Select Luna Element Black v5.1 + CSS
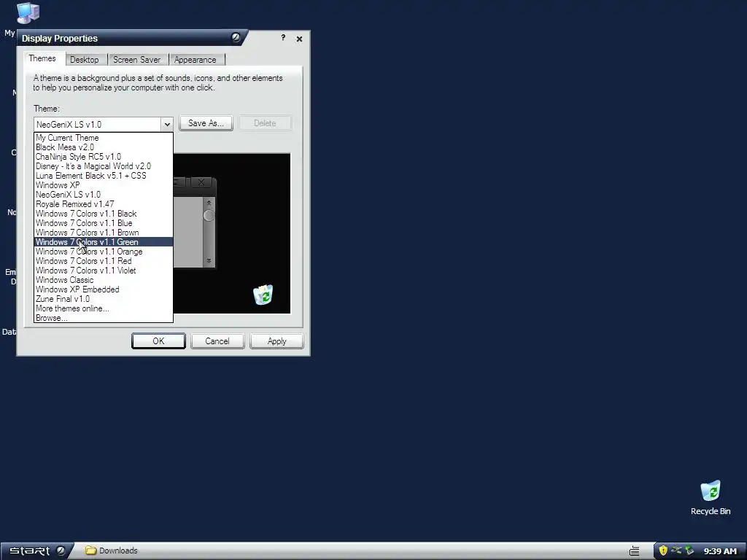The width and height of the screenshot is (747, 560). [x=104, y=176]
